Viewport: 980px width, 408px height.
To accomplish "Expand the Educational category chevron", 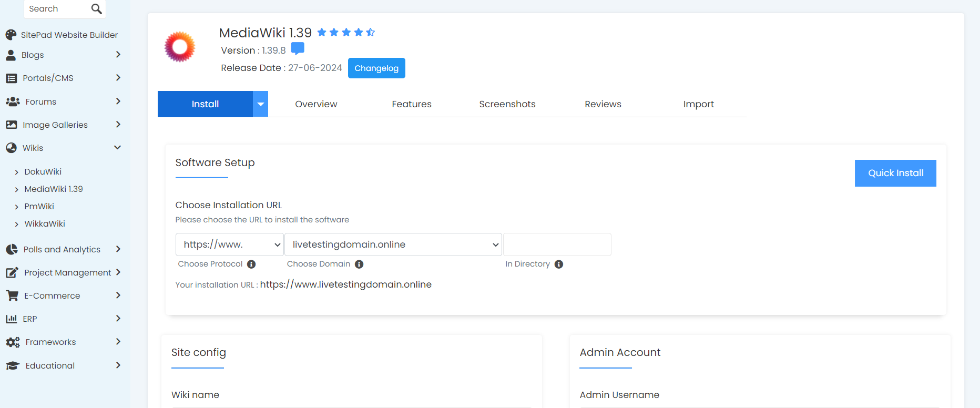I will pyautogui.click(x=118, y=365).
